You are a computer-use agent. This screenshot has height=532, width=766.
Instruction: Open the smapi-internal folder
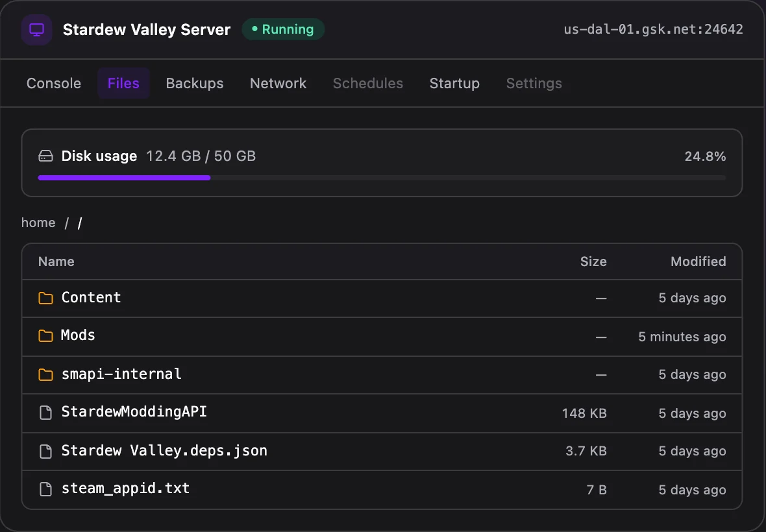pyautogui.click(x=382, y=375)
